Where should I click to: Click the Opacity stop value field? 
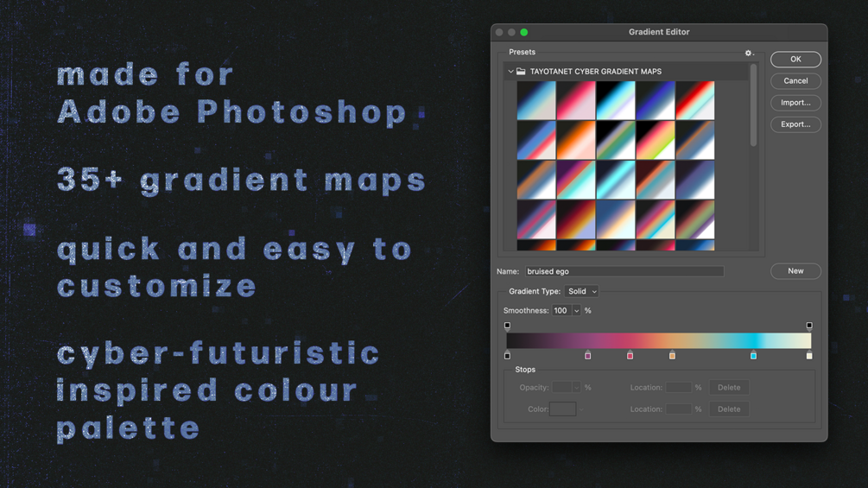(561, 387)
